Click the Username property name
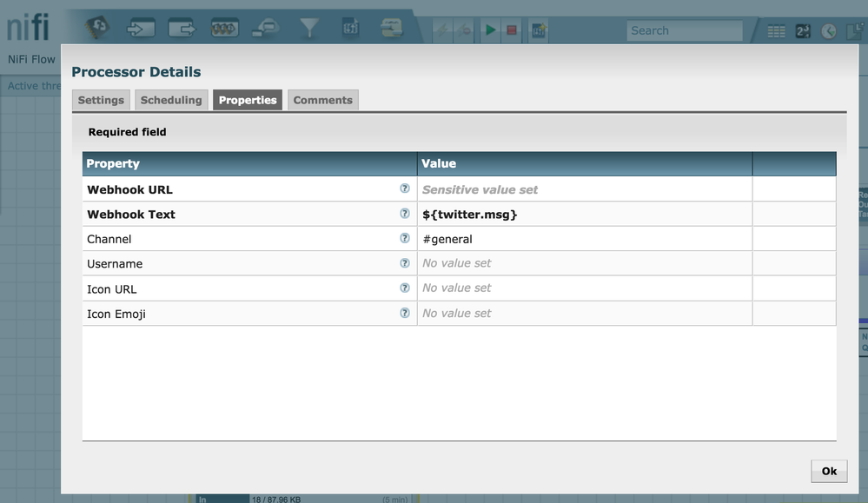 pyautogui.click(x=115, y=264)
